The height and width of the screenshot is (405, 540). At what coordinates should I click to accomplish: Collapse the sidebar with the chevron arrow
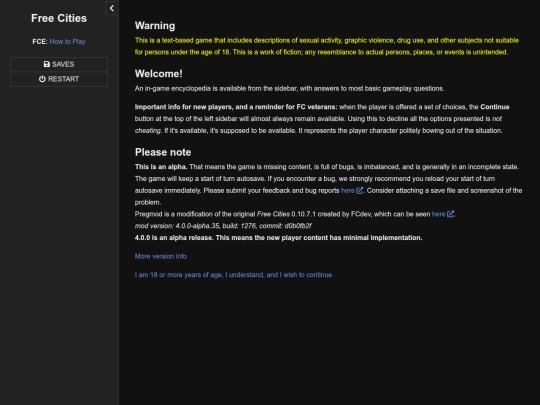pos(112,8)
